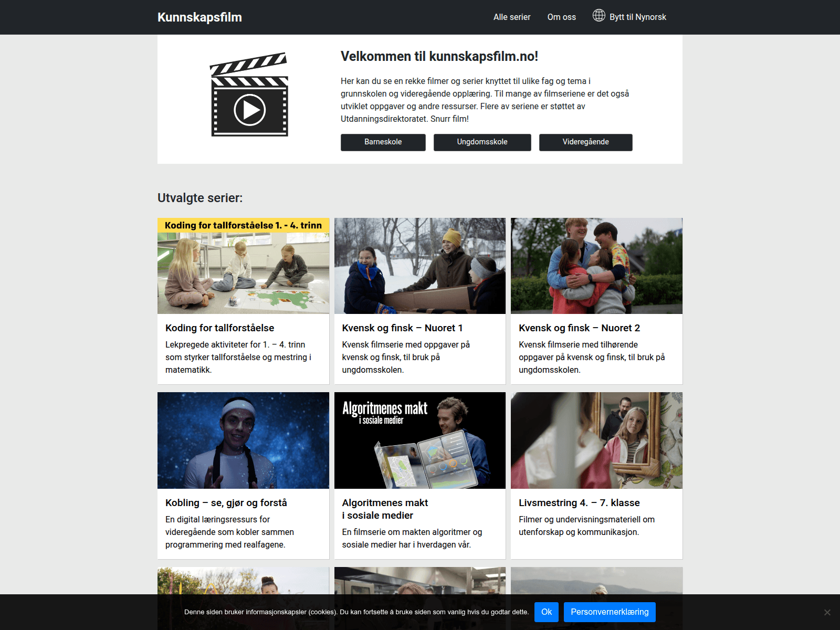This screenshot has height=630, width=840.
Task: Accept cookies with the Ok button
Action: (x=547, y=612)
